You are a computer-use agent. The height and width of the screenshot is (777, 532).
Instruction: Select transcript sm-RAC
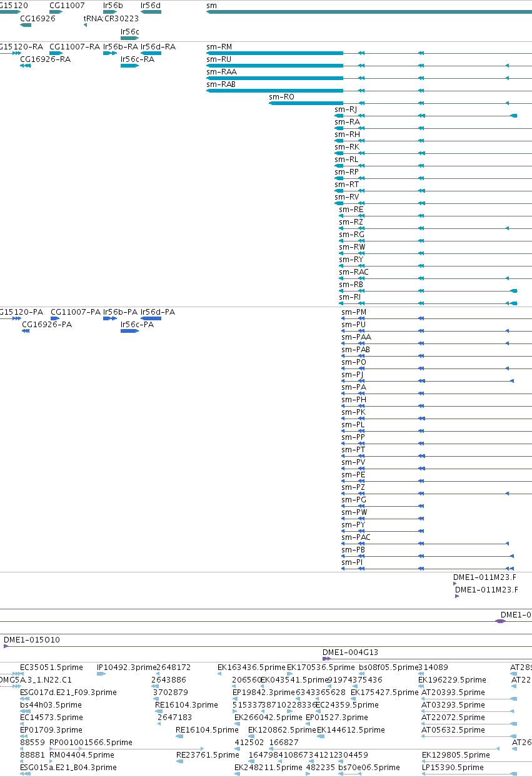coord(435,278)
